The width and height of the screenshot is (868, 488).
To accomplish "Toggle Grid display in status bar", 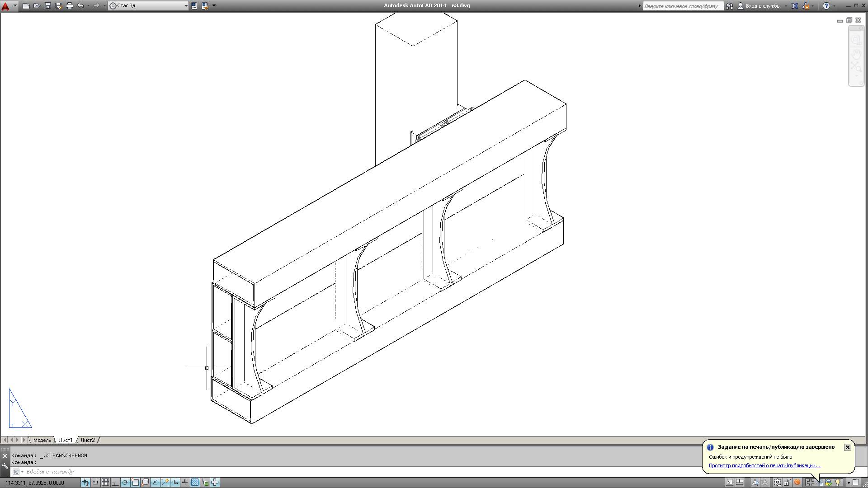I will click(105, 482).
